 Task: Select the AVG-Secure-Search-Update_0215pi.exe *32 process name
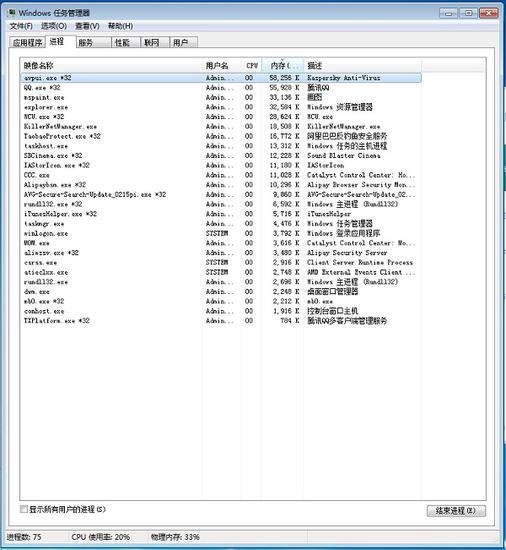(x=95, y=194)
